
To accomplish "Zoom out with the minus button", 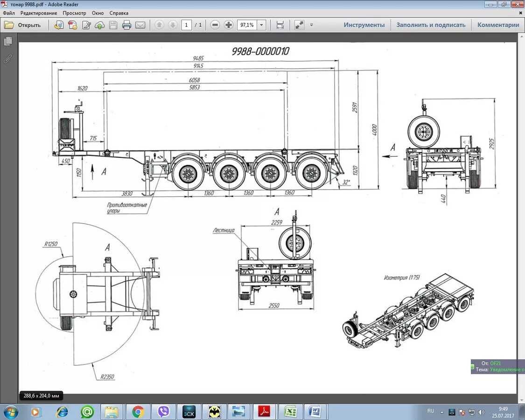I will 215,25.
